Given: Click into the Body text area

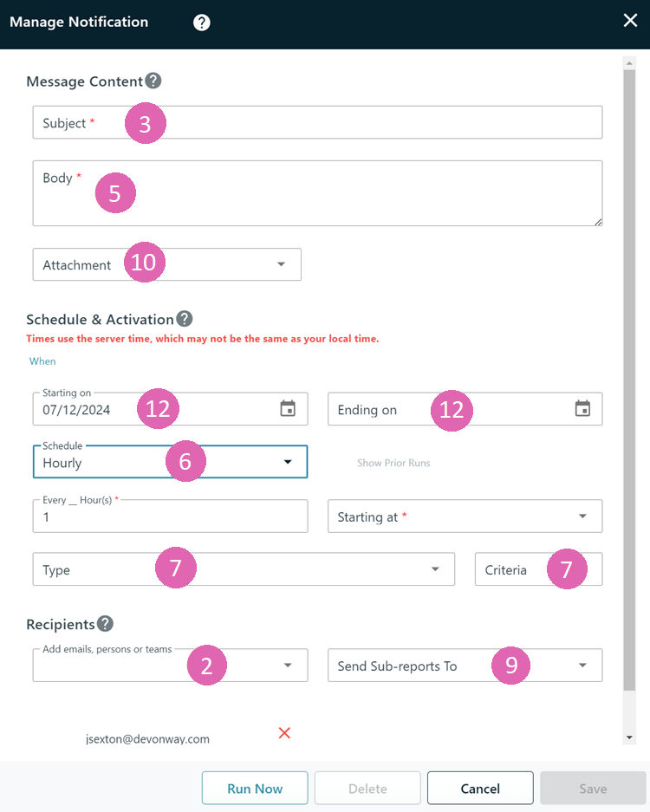Looking at the screenshot, I should (x=317, y=193).
